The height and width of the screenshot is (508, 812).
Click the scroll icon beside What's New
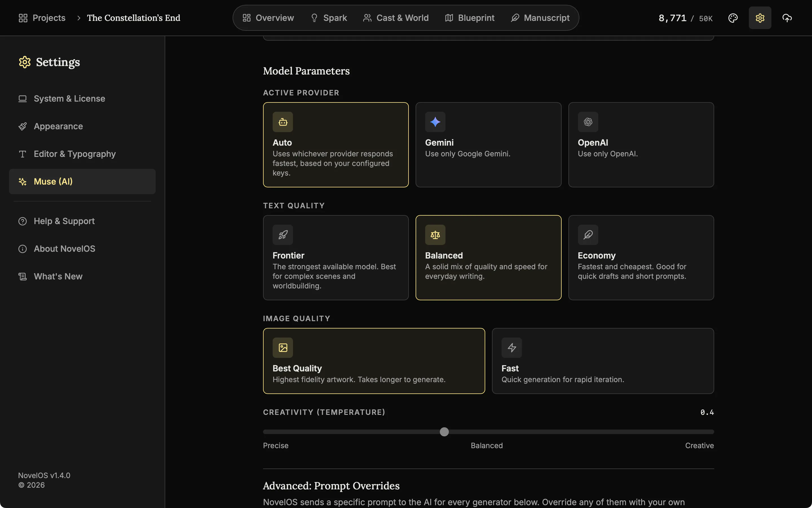coord(23,277)
